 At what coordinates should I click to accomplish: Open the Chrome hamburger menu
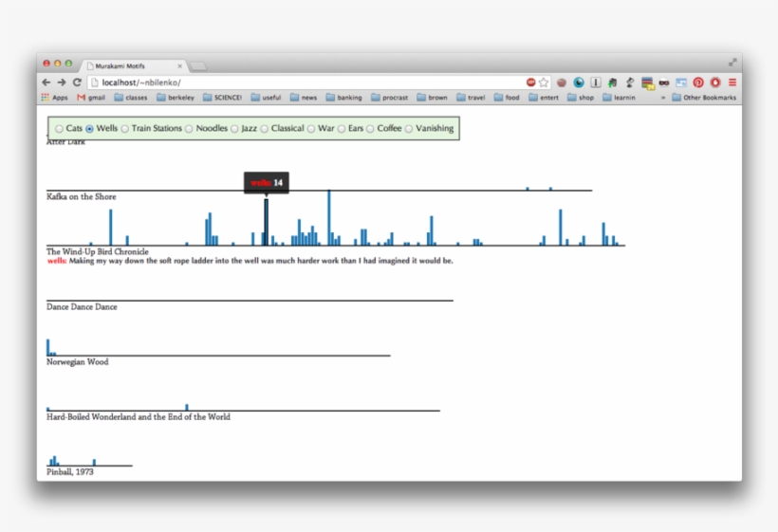(732, 83)
